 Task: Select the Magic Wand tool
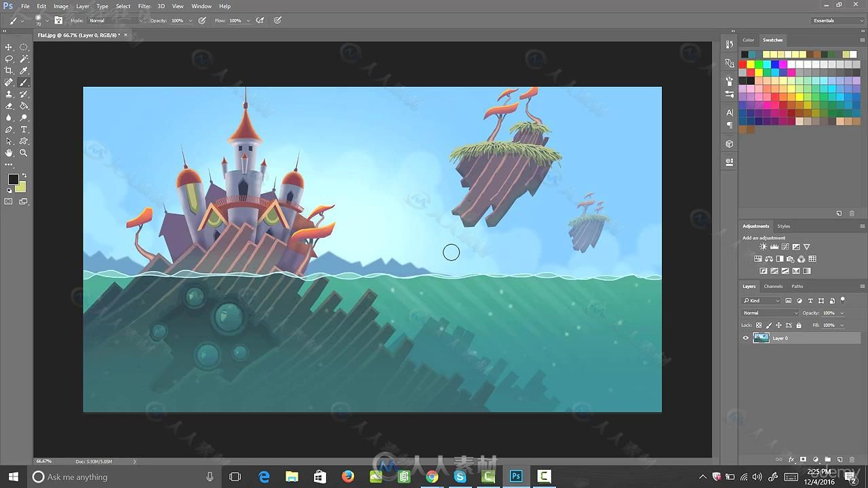tap(24, 59)
